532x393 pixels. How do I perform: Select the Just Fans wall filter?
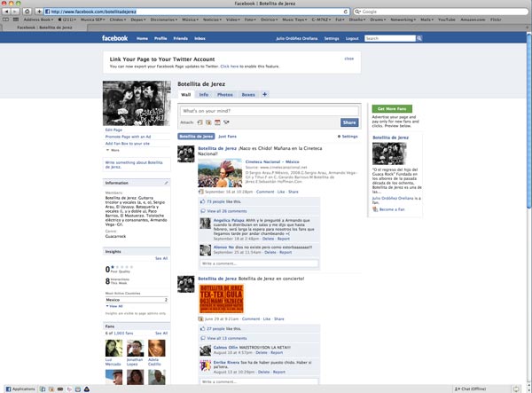227,137
